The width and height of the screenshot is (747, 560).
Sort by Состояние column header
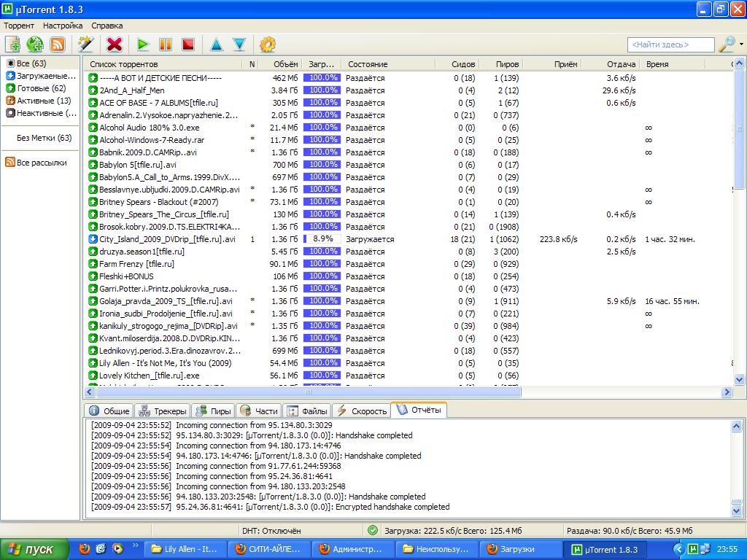(x=368, y=64)
